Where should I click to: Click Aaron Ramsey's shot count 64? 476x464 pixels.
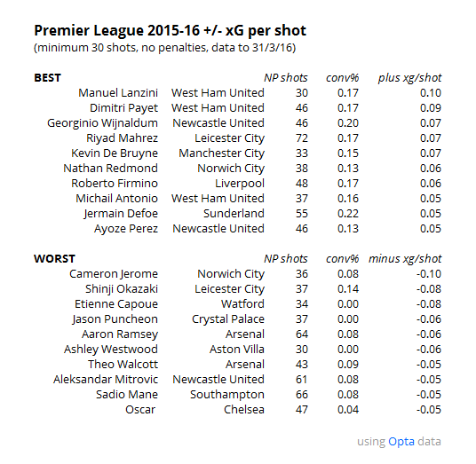[x=302, y=334]
